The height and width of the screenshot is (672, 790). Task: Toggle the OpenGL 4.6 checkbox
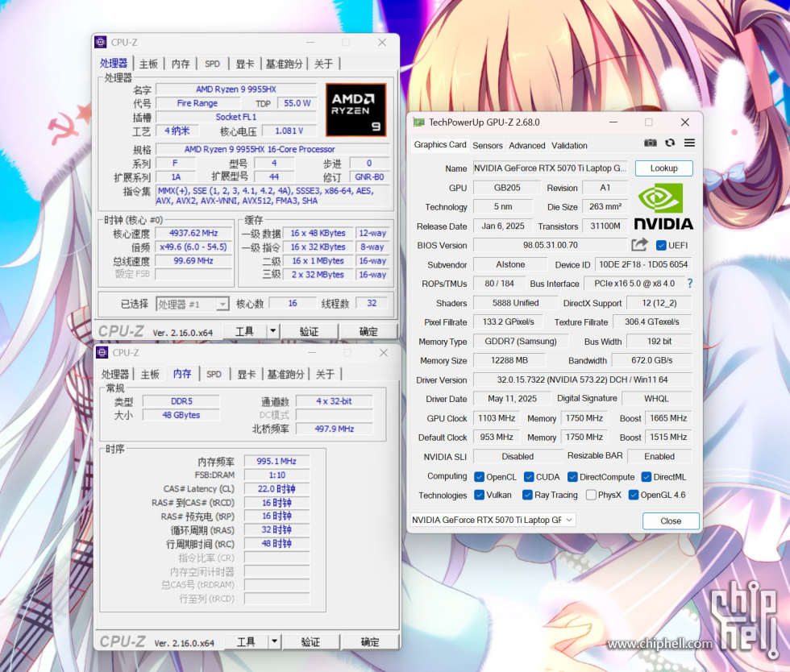634,496
